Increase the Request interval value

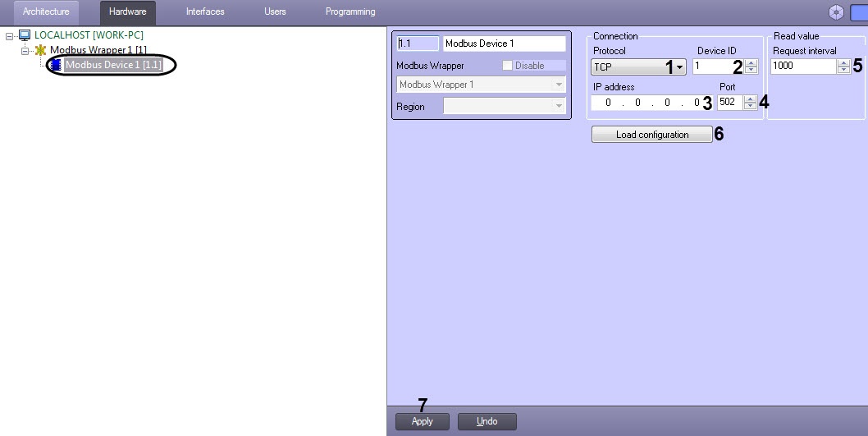(843, 62)
